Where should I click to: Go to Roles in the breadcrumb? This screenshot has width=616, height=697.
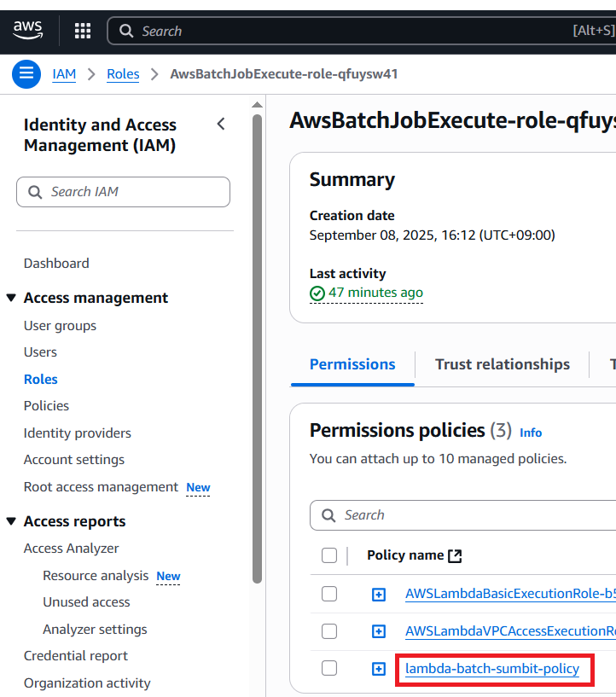click(123, 74)
